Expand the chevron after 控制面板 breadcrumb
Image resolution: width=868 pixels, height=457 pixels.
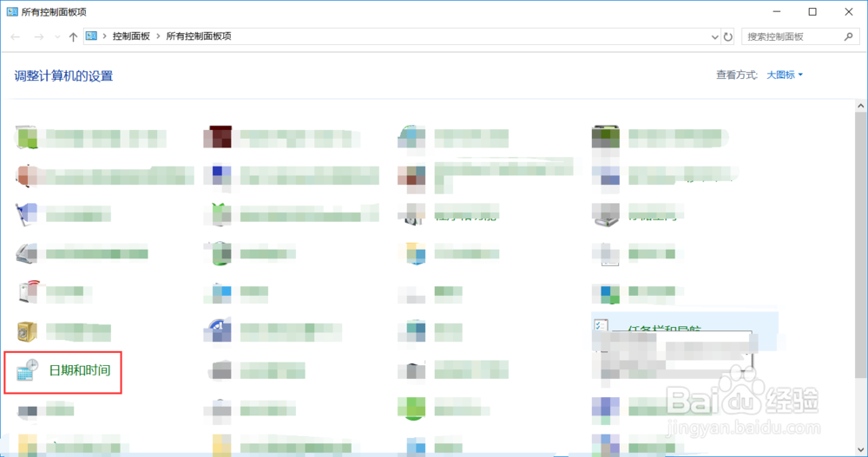(x=158, y=36)
